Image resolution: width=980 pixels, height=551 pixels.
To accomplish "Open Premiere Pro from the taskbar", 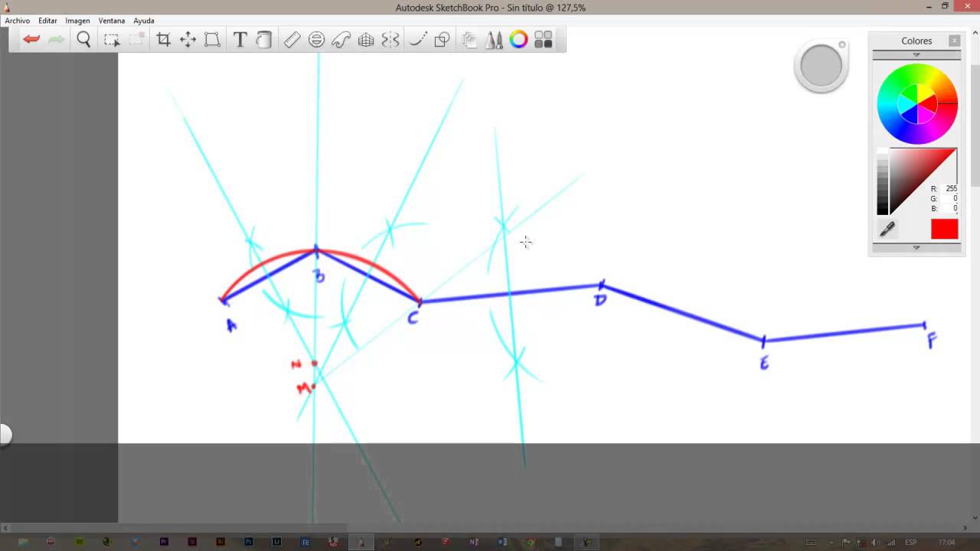I will 164,542.
